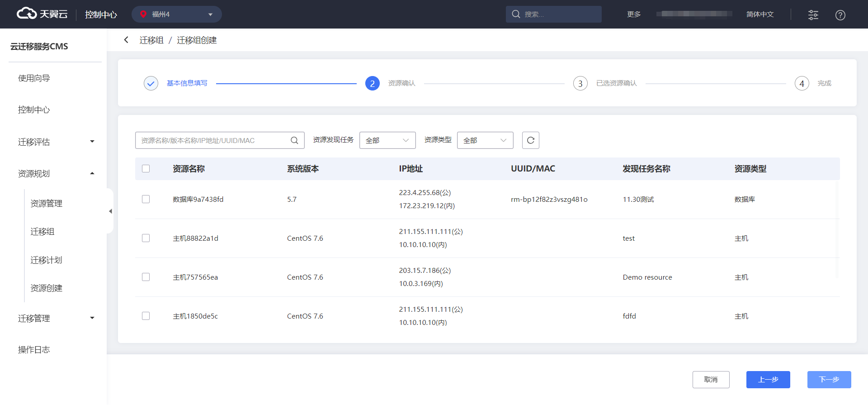868x405 pixels.
Task: Click the 天翼云 cloud logo
Action: 42,14
